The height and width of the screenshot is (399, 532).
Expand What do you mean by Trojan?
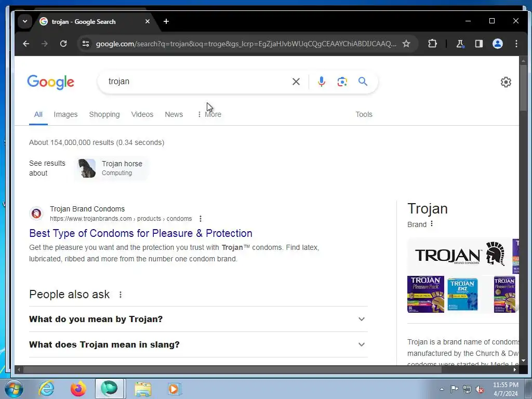tap(198, 320)
